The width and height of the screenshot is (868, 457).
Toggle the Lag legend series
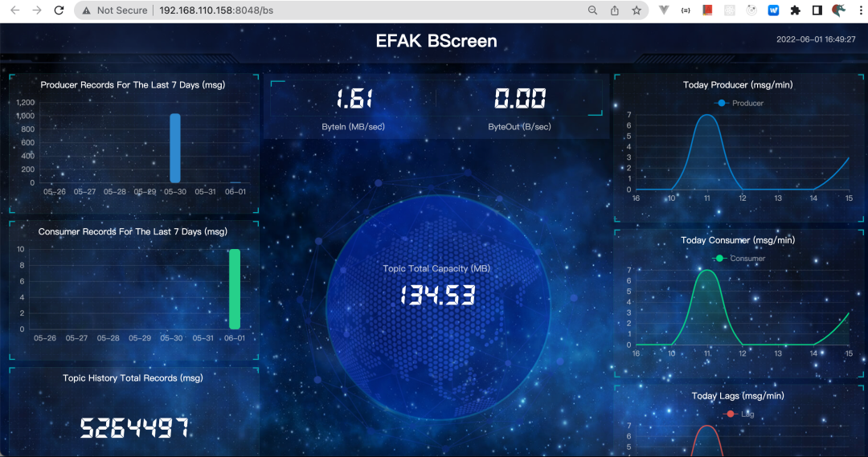(x=739, y=414)
